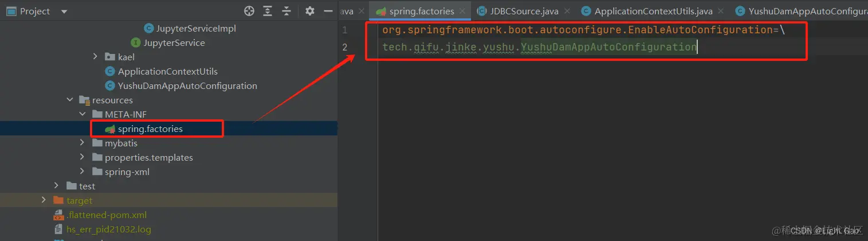Click the Expand All icon
Image resolution: width=868 pixels, height=241 pixels.
pyautogui.click(x=268, y=11)
